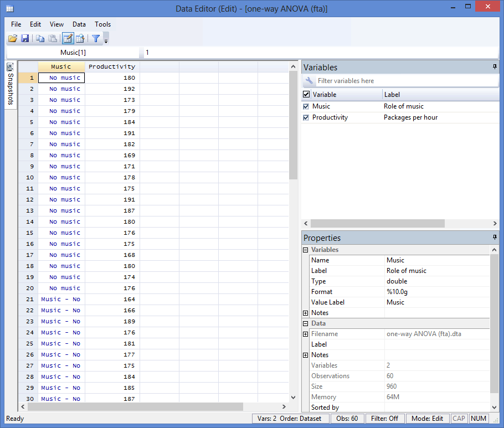Save the dataset with the Save icon
This screenshot has height=428, width=504.
pyautogui.click(x=25, y=38)
